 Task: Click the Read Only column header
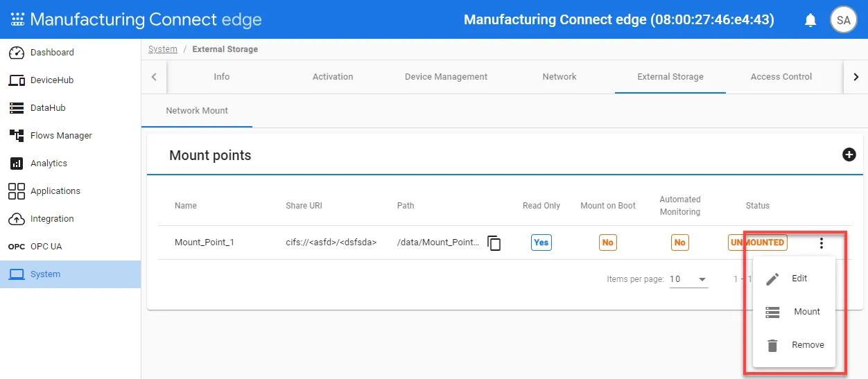pos(541,206)
